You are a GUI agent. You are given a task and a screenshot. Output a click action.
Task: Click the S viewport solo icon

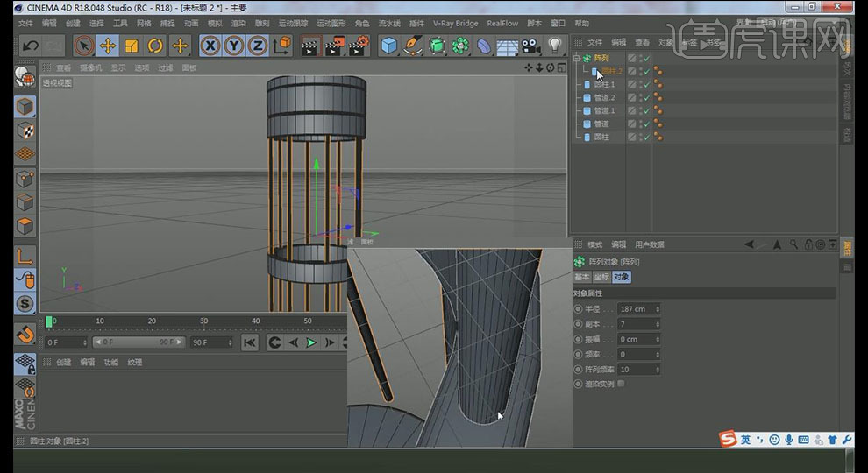[25, 304]
